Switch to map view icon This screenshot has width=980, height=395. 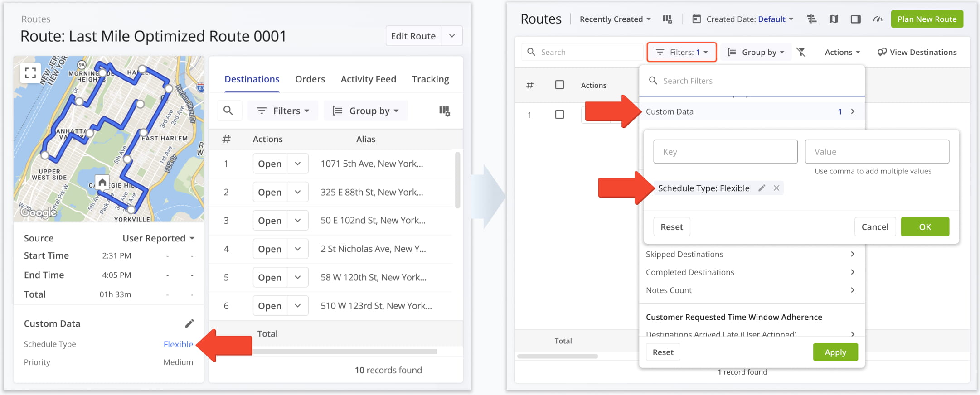point(834,19)
